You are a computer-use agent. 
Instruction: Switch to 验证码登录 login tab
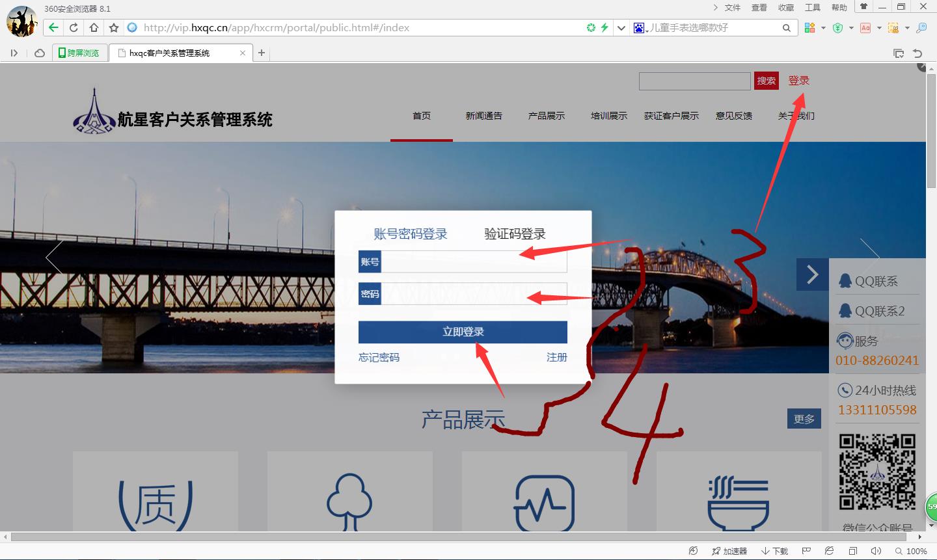point(515,234)
